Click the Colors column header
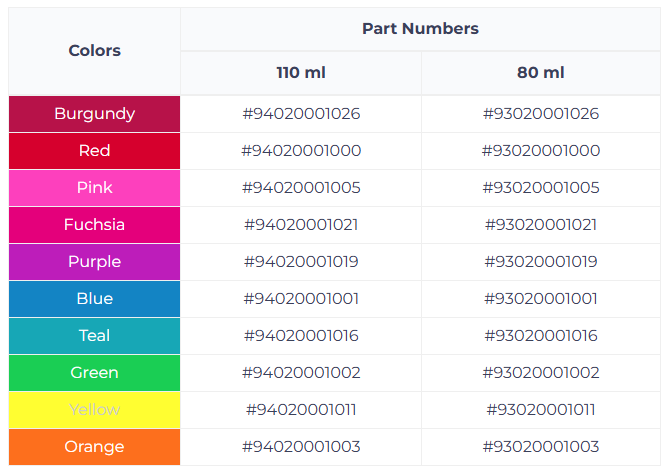 pos(94,50)
